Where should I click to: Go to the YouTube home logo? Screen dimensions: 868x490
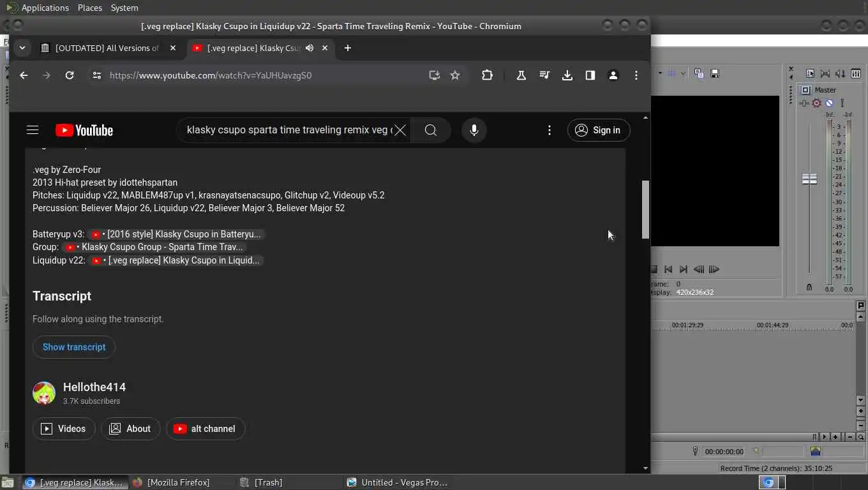point(84,130)
